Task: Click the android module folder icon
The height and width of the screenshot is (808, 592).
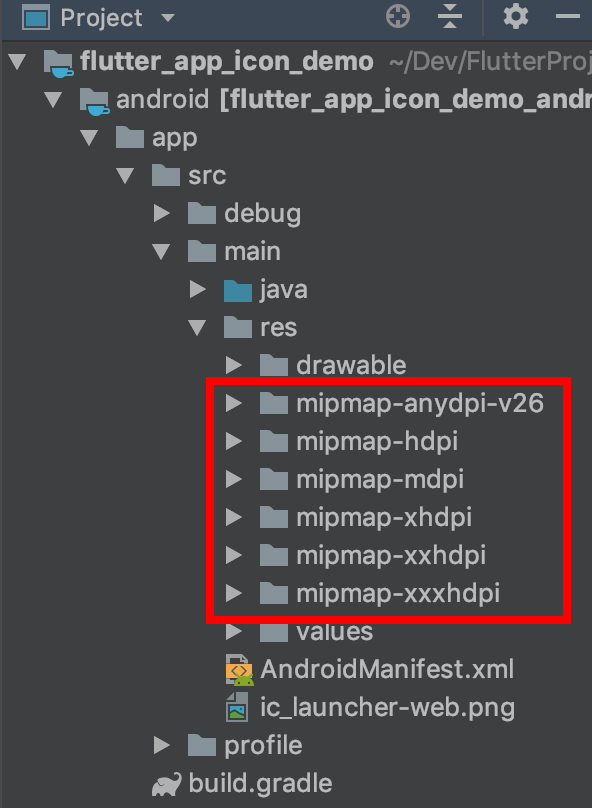Action: coord(94,101)
